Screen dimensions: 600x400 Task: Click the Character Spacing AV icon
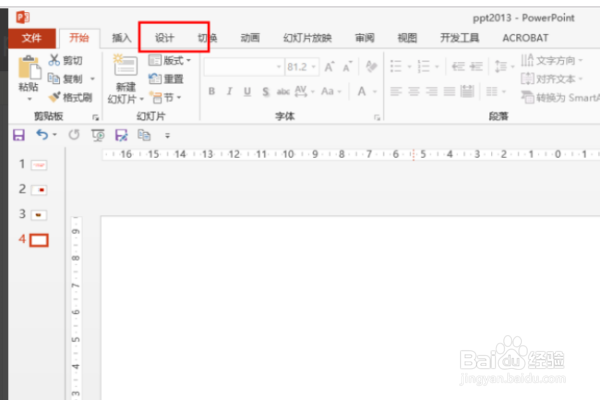click(x=301, y=91)
